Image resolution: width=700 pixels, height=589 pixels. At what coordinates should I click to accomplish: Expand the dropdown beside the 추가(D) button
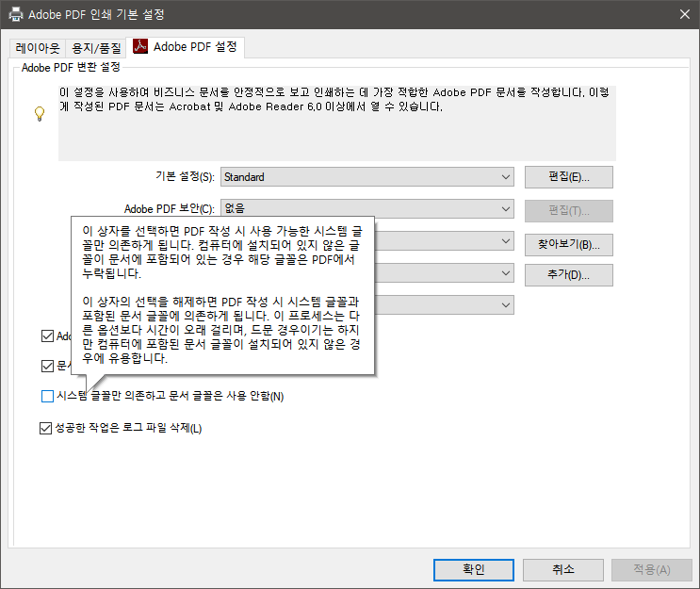click(444, 273)
